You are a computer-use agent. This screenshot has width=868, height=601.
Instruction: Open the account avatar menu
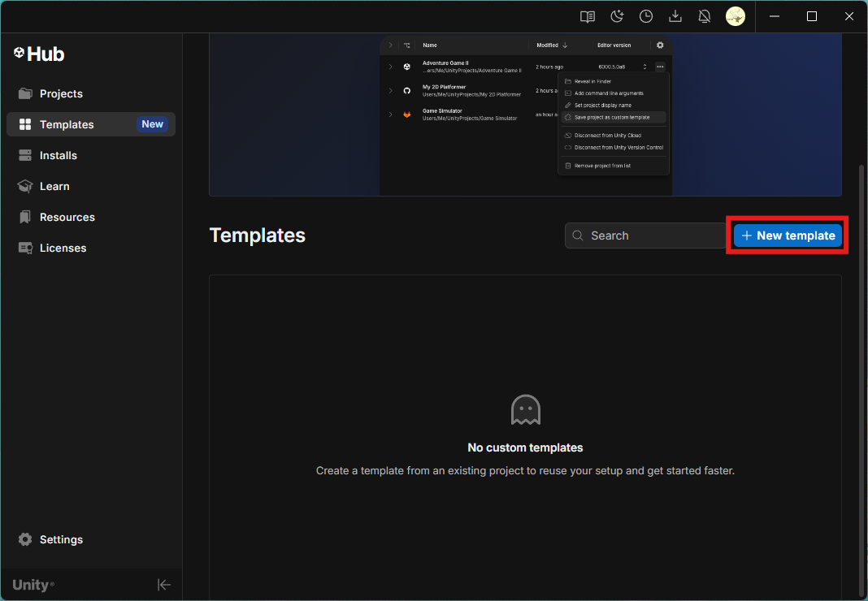(736, 16)
